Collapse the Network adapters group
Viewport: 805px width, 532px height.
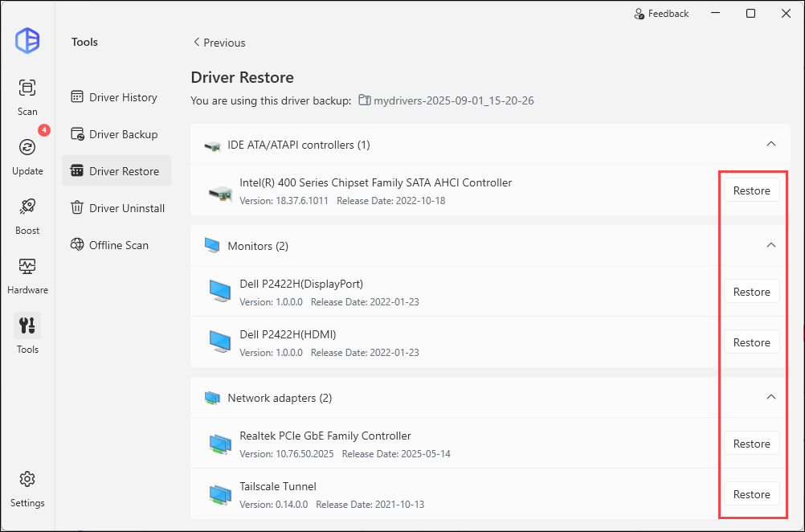pyautogui.click(x=770, y=397)
